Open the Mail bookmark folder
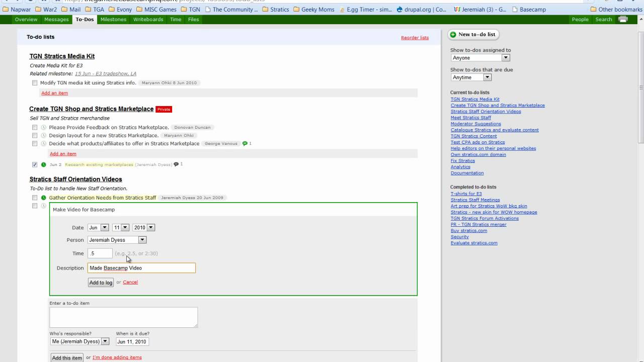The image size is (644, 362). click(70, 9)
